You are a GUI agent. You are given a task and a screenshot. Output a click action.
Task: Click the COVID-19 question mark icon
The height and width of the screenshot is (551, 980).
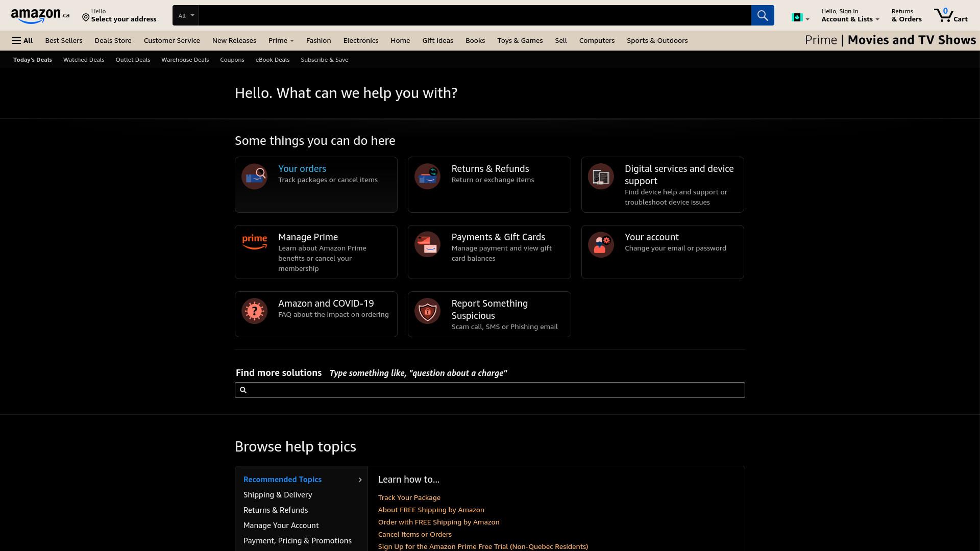pos(254,311)
